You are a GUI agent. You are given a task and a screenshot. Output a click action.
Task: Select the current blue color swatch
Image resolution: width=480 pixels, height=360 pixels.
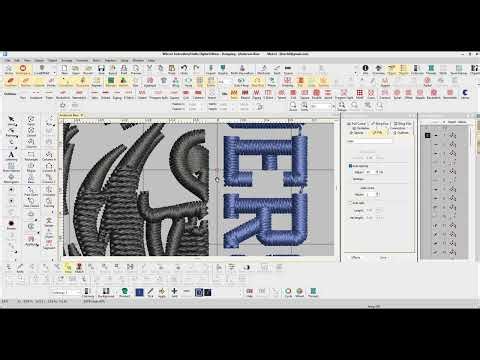tap(139, 292)
